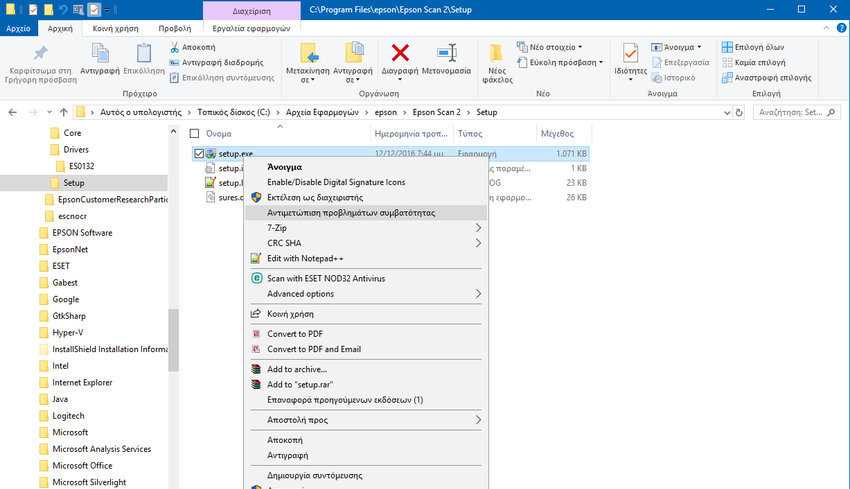Click the epson breadcrumb segment
The image size is (850, 489).
pos(385,112)
